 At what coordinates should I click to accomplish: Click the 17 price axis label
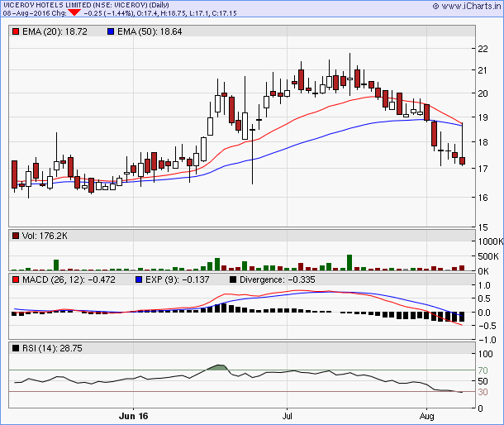click(x=483, y=169)
